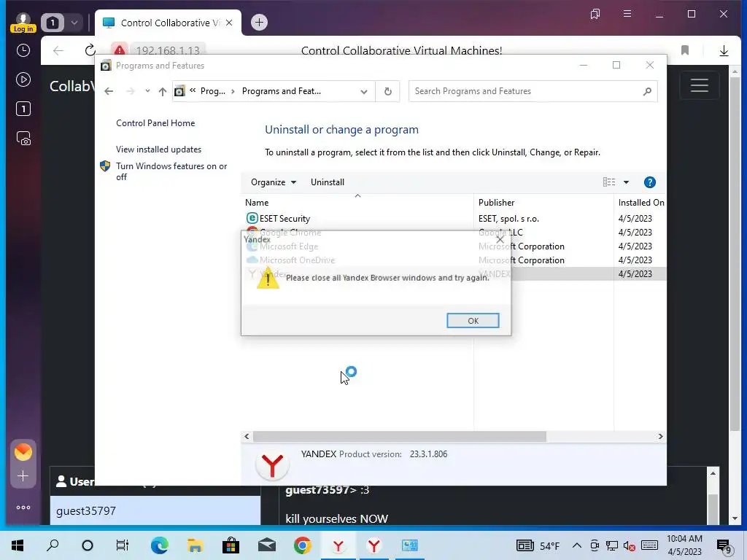The image size is (747, 560).
Task: Reload the browser page
Action: (x=90, y=50)
